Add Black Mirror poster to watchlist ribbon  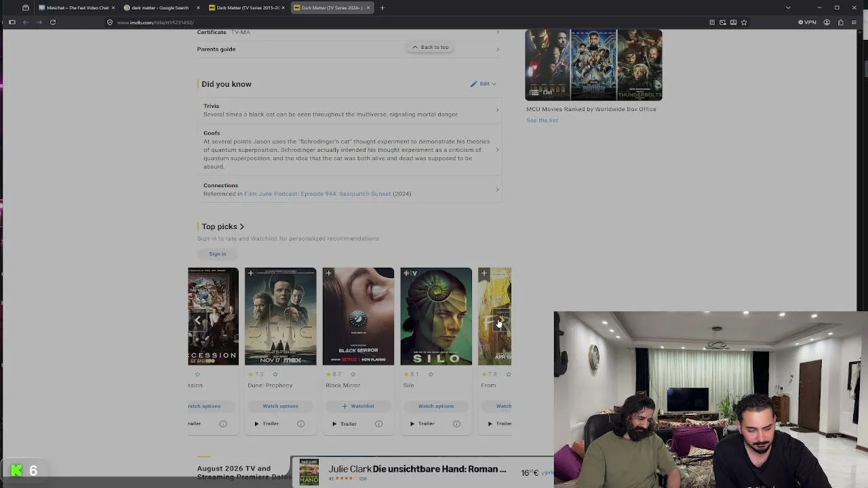329,273
